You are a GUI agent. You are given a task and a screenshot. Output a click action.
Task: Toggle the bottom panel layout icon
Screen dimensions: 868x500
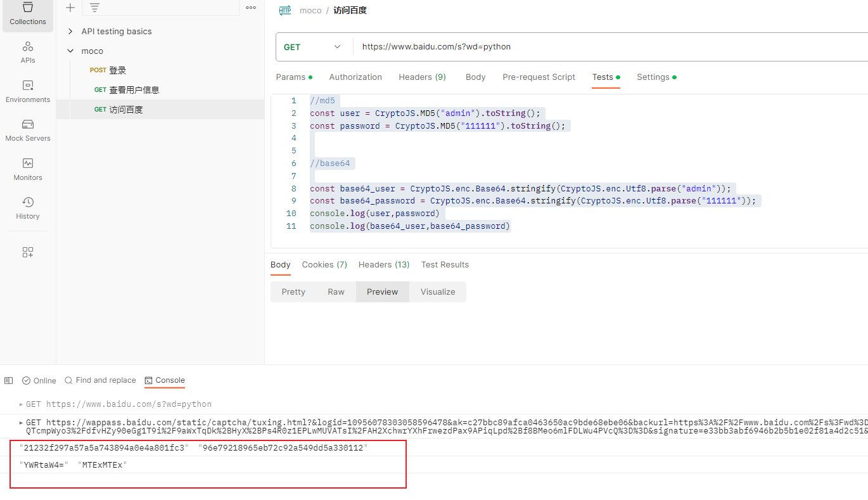coord(8,380)
